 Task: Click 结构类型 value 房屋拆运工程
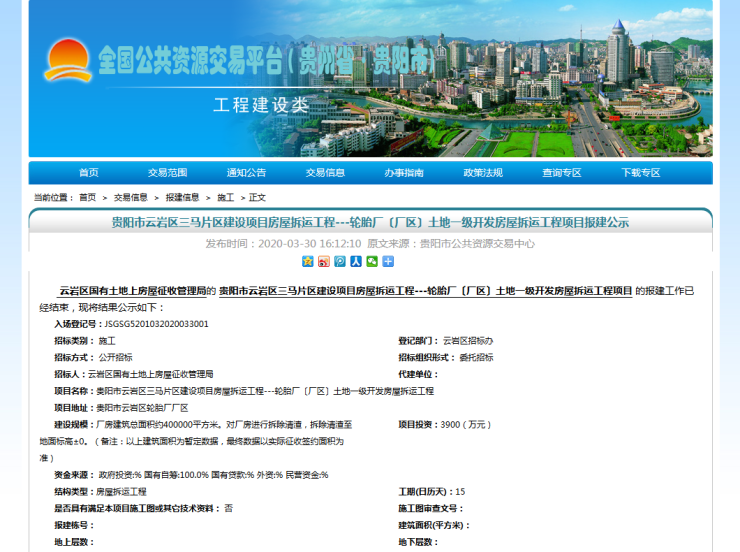(x=121, y=492)
